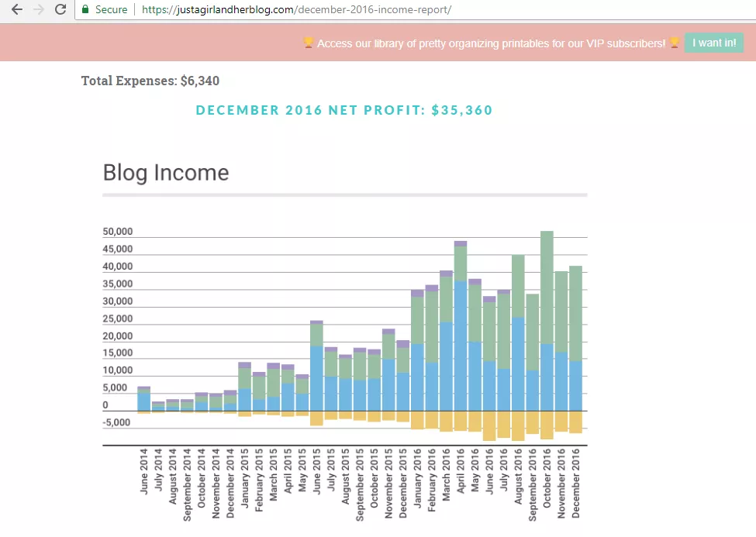Click the "I want in!" button
The height and width of the screenshot is (537, 756).
click(x=713, y=43)
